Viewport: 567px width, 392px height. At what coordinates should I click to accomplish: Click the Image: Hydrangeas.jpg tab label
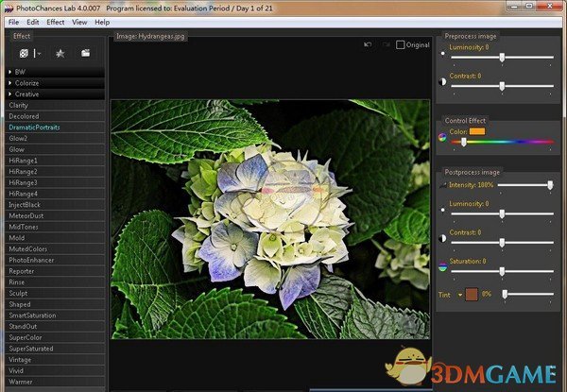pyautogui.click(x=150, y=36)
